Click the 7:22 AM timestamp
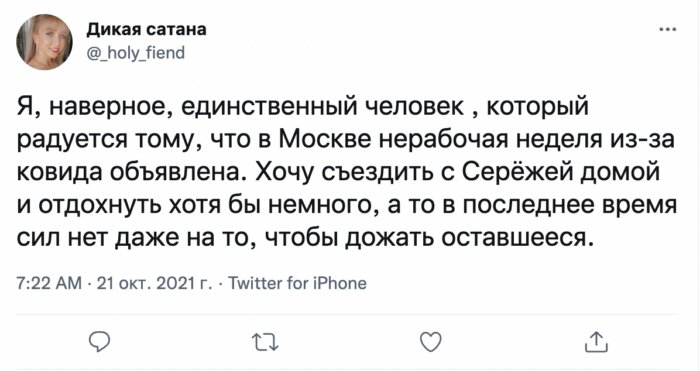 pos(49,283)
